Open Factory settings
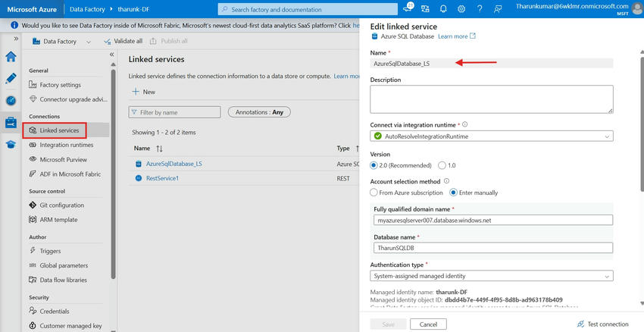This screenshot has height=332, width=644. (x=60, y=85)
